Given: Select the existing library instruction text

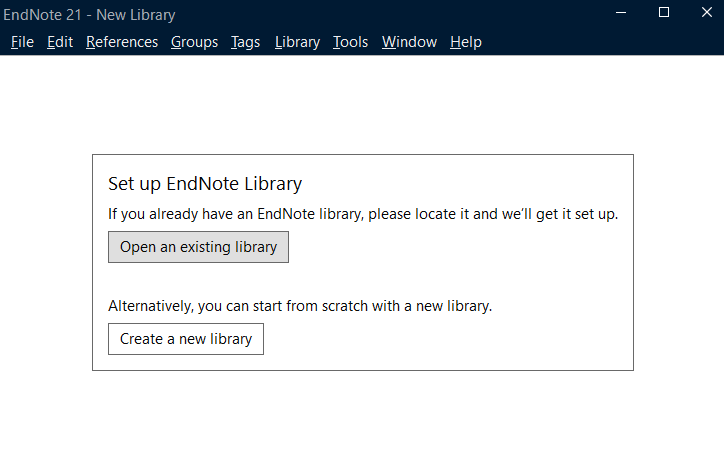Looking at the screenshot, I should pyautogui.click(x=363, y=214).
